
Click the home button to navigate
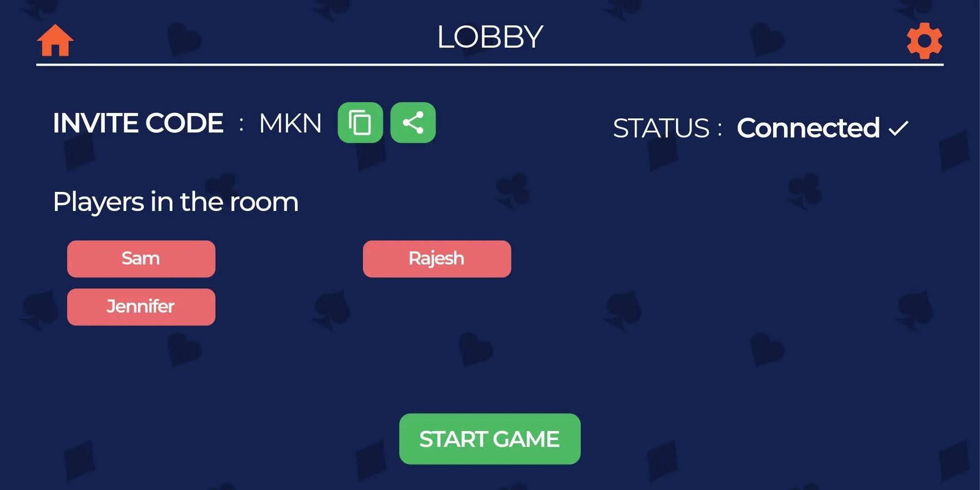56,39
